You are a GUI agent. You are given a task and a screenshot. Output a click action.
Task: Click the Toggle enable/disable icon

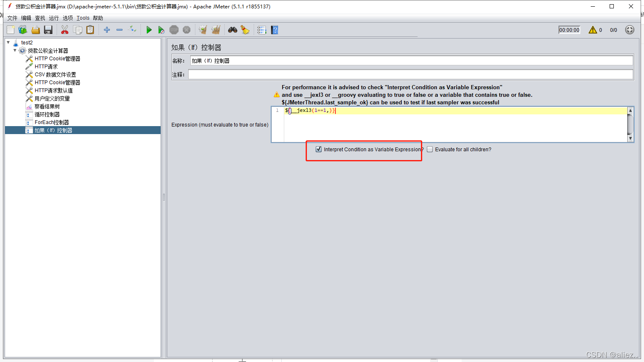click(132, 29)
